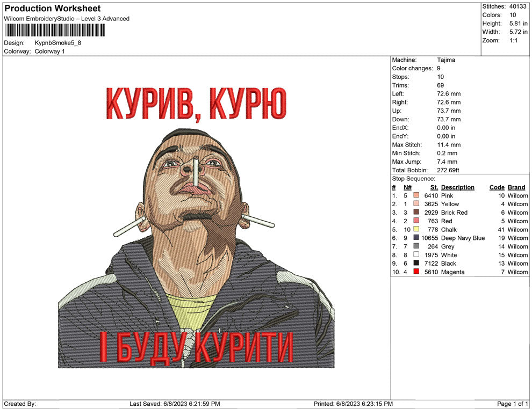Select the Magenta color swatch in row 10
Image resolution: width=532 pixels, height=409 pixels.
(416, 272)
